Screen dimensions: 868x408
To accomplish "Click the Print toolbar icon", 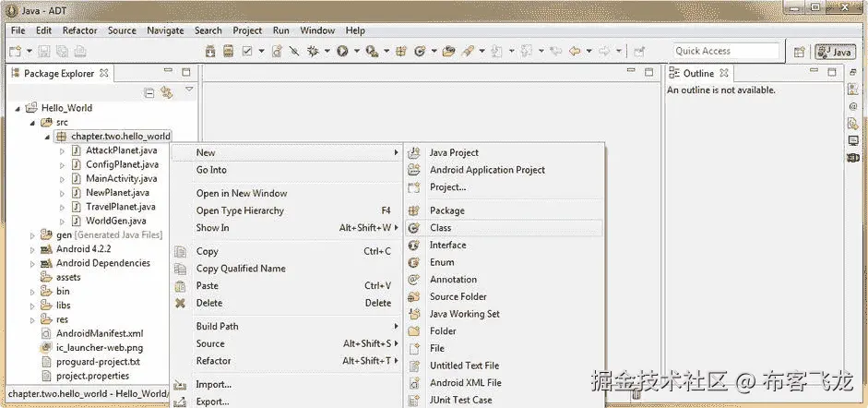I will click(79, 51).
